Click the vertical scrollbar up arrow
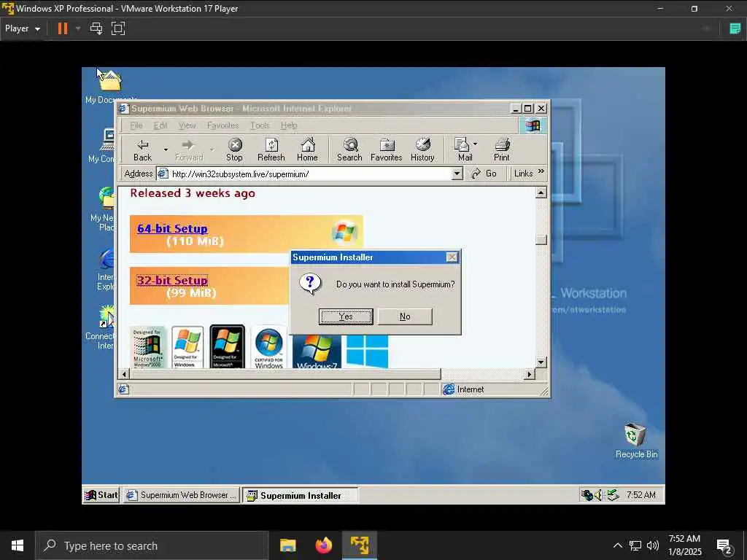The image size is (747, 560). (x=541, y=192)
